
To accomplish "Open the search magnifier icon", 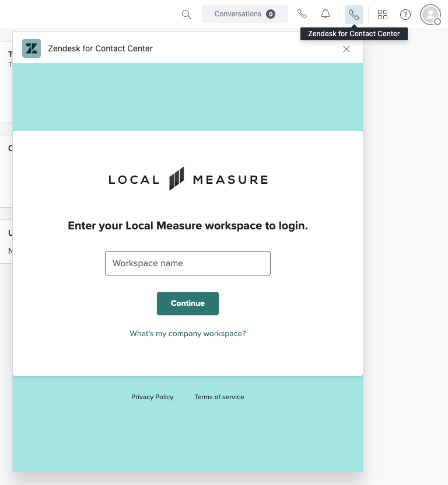I will click(186, 14).
